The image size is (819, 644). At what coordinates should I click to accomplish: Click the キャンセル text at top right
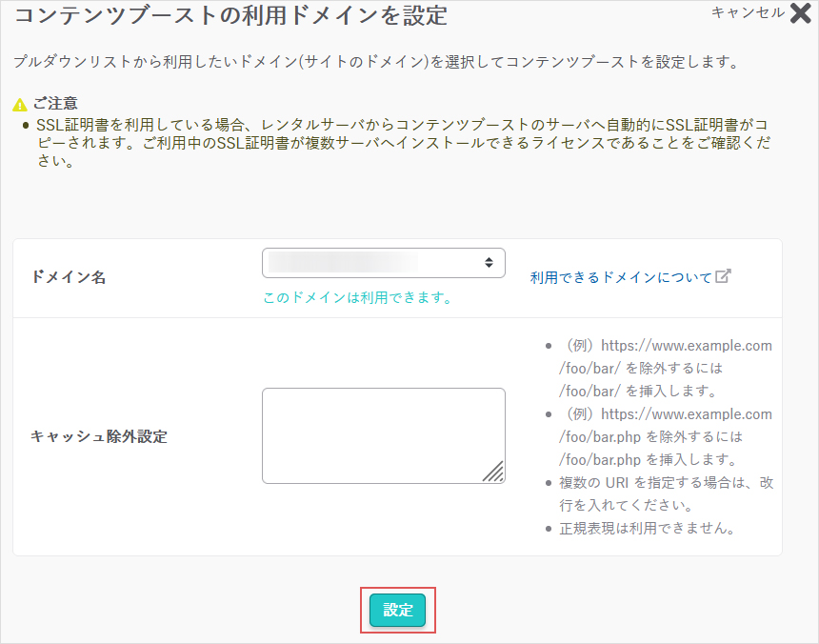tap(748, 12)
